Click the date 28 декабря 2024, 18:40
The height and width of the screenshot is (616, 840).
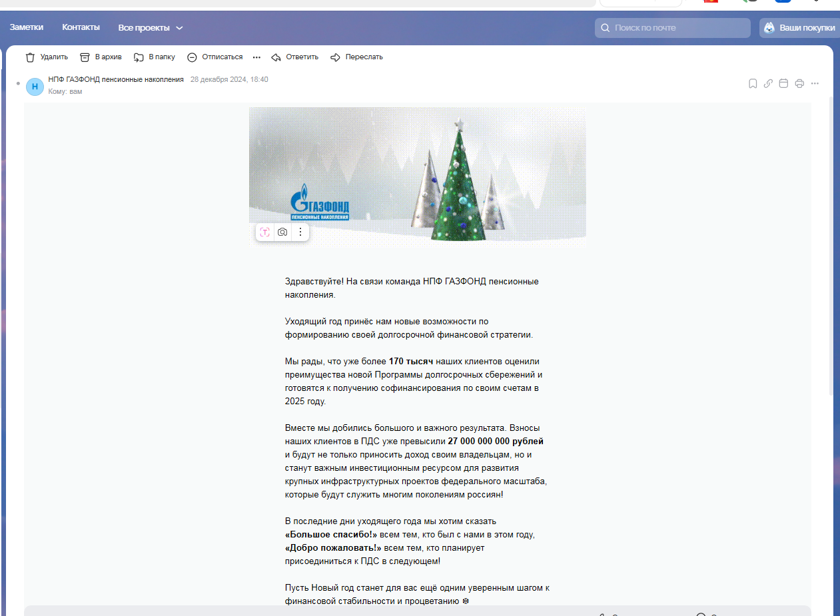click(229, 79)
